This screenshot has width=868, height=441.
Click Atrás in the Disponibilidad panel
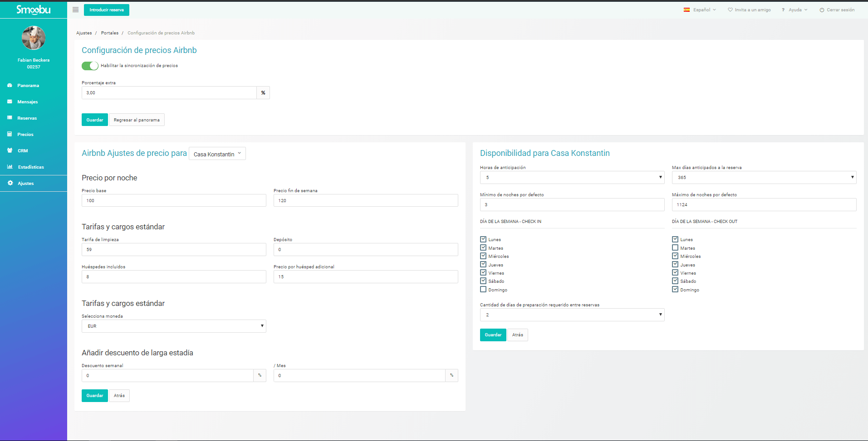point(518,335)
